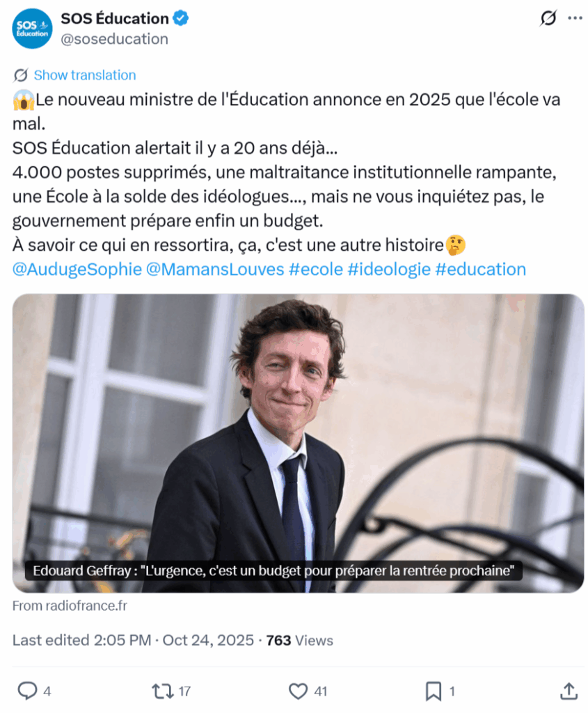588x713 pixels.
Task: Click the Show translation link
Action: pyautogui.click(x=84, y=75)
